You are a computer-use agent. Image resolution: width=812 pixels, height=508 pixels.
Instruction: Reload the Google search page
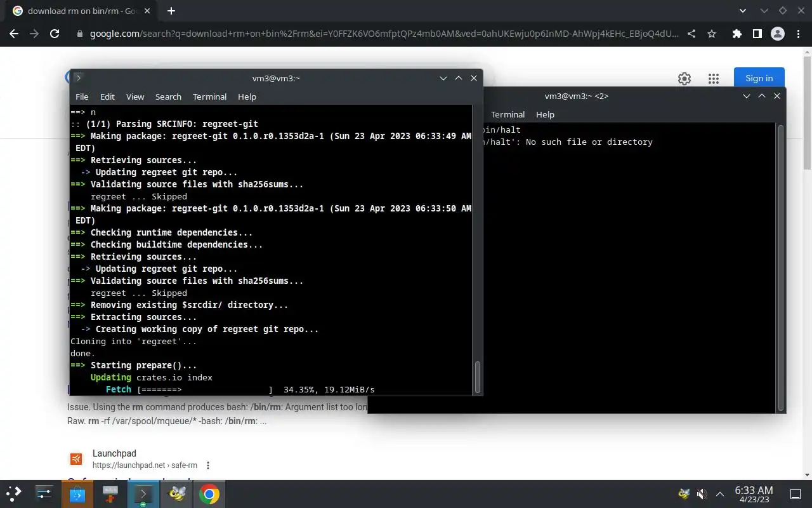[55, 34]
